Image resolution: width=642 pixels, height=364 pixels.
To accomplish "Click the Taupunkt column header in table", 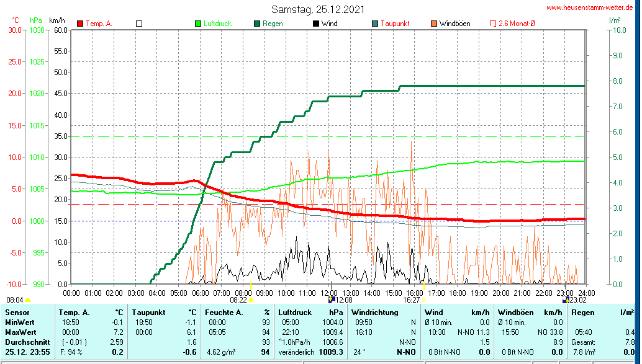I will [x=148, y=313].
